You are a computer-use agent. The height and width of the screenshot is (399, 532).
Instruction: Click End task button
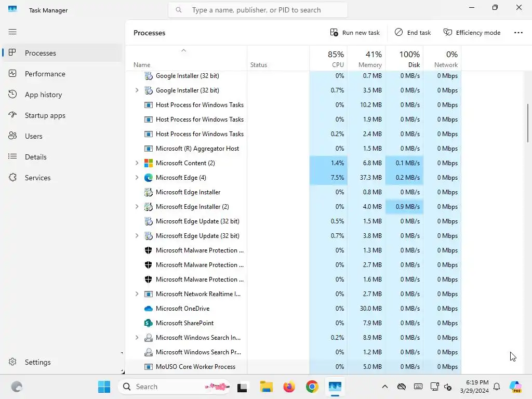pyautogui.click(x=413, y=33)
